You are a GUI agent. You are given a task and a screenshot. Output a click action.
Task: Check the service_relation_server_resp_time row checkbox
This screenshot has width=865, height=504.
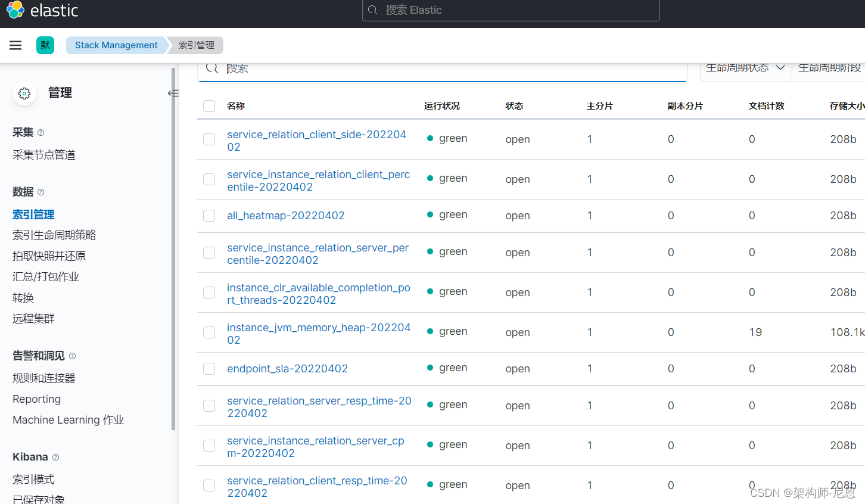coord(209,406)
